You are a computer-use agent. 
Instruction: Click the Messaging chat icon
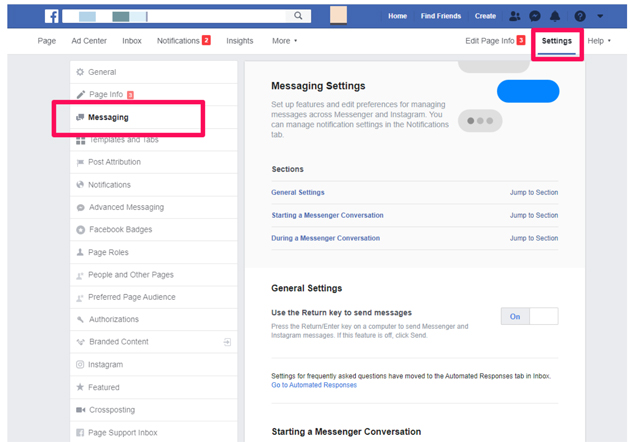80,117
